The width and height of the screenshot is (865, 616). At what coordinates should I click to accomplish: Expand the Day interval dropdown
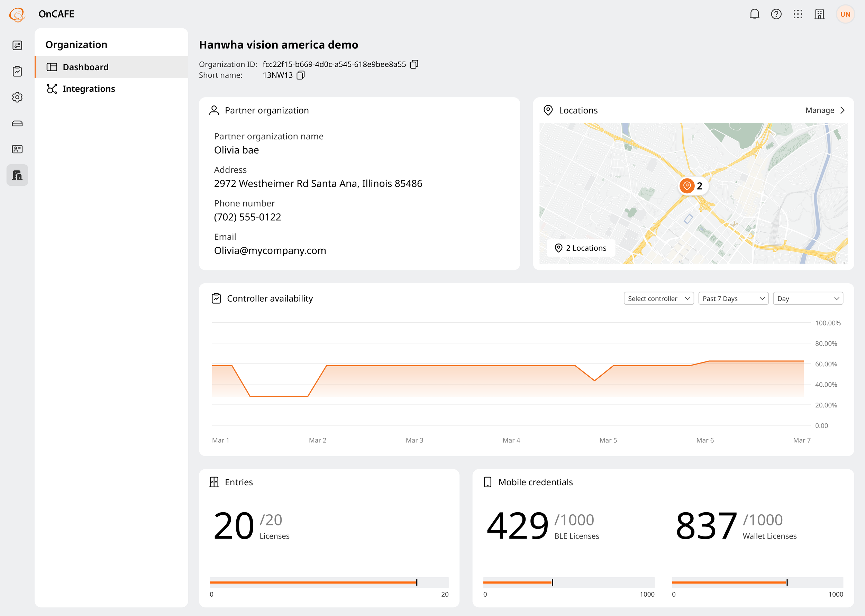(808, 298)
